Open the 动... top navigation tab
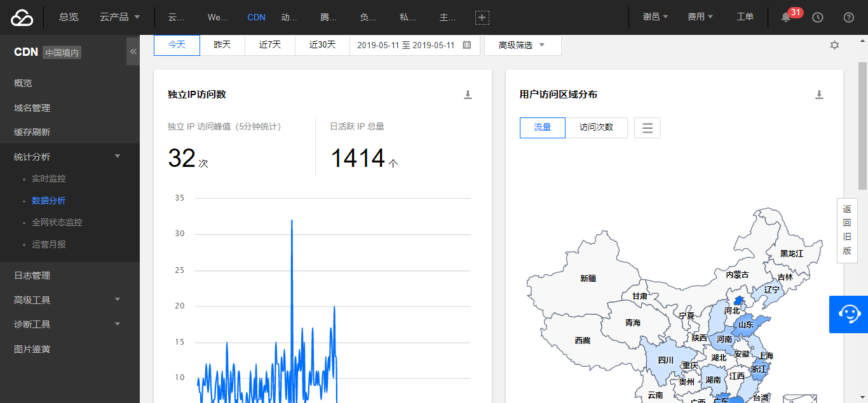This screenshot has width=868, height=403. tap(289, 17)
